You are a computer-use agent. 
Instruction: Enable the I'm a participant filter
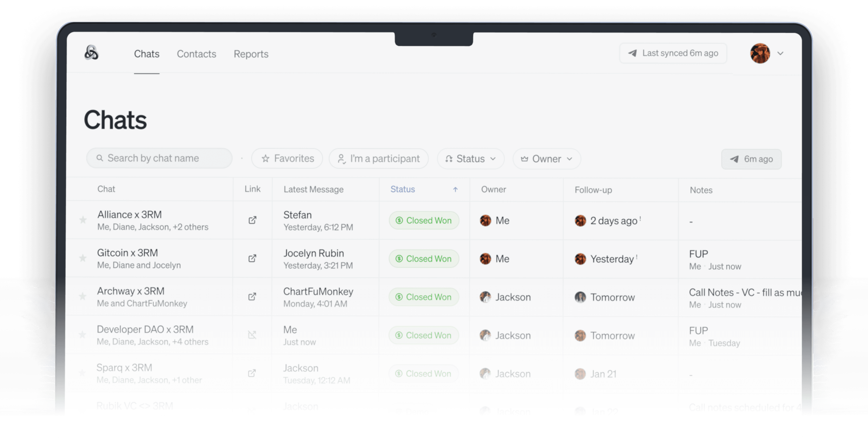tap(379, 159)
